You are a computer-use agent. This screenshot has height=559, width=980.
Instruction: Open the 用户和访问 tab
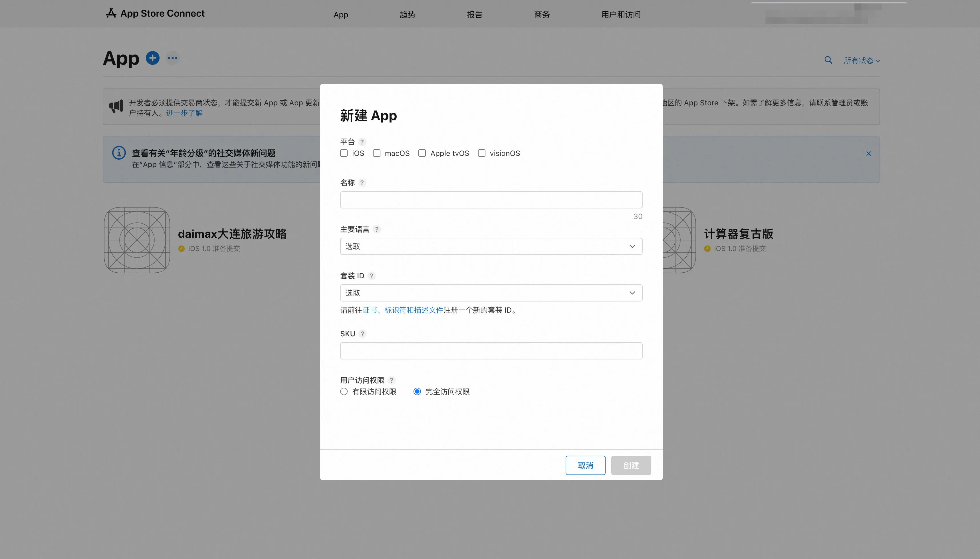pyautogui.click(x=621, y=15)
